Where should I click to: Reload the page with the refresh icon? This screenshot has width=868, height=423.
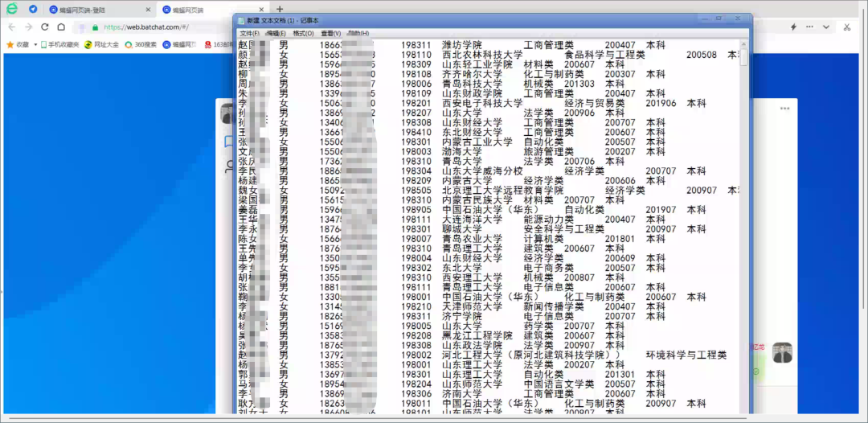coord(45,27)
